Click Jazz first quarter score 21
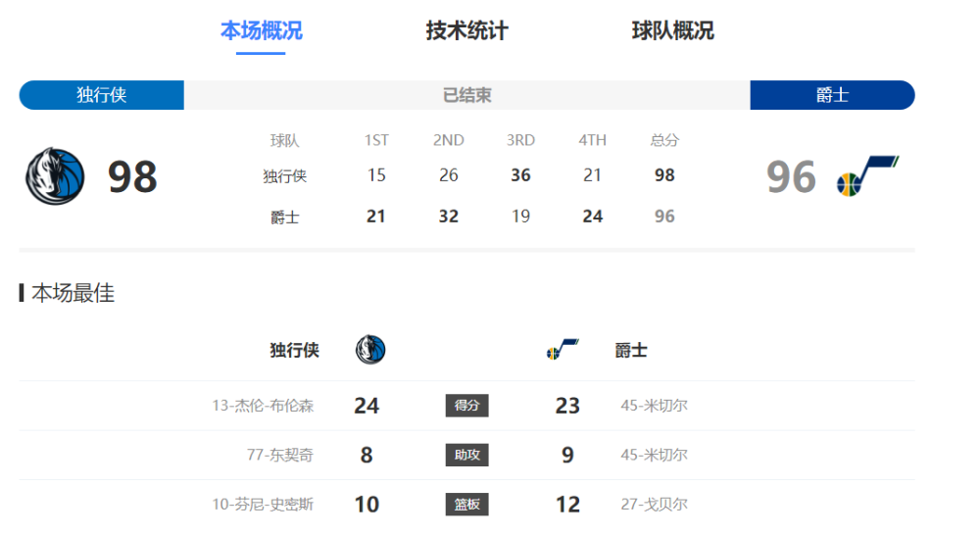The image size is (980, 535). pyautogui.click(x=376, y=217)
